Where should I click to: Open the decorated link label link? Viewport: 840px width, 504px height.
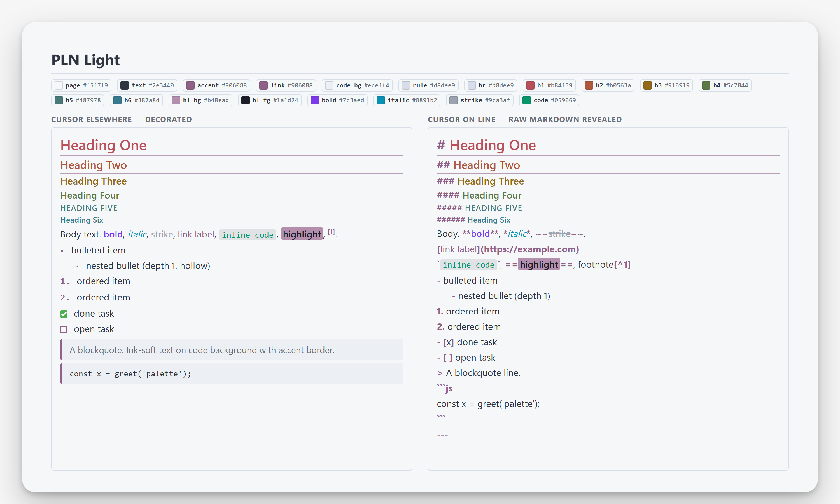point(196,234)
